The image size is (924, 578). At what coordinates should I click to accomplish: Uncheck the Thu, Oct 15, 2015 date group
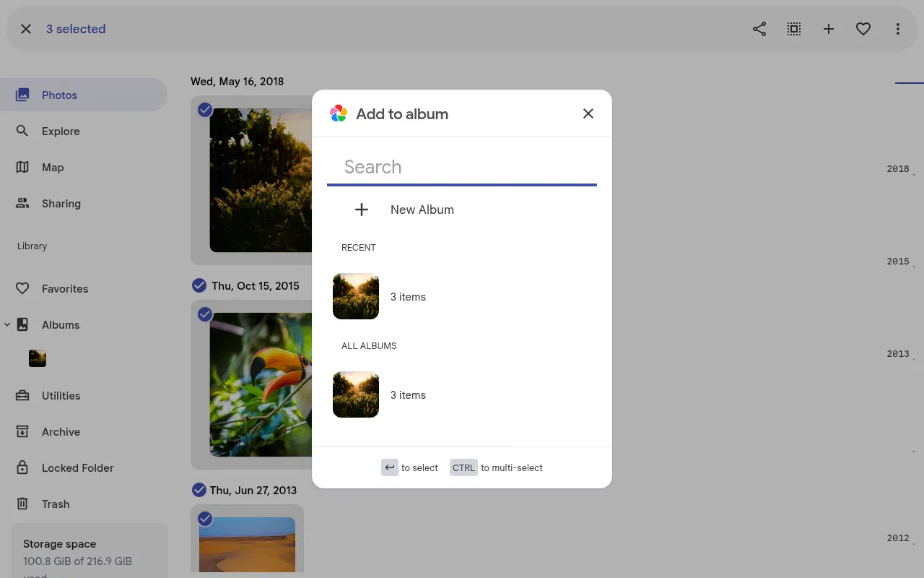tap(199, 285)
